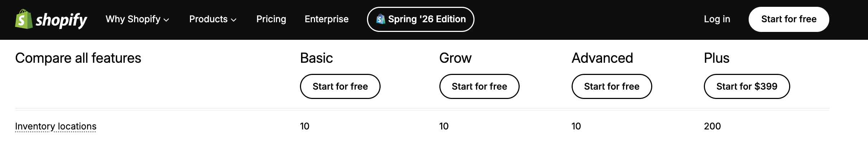Expand the Products chevron

[234, 20]
